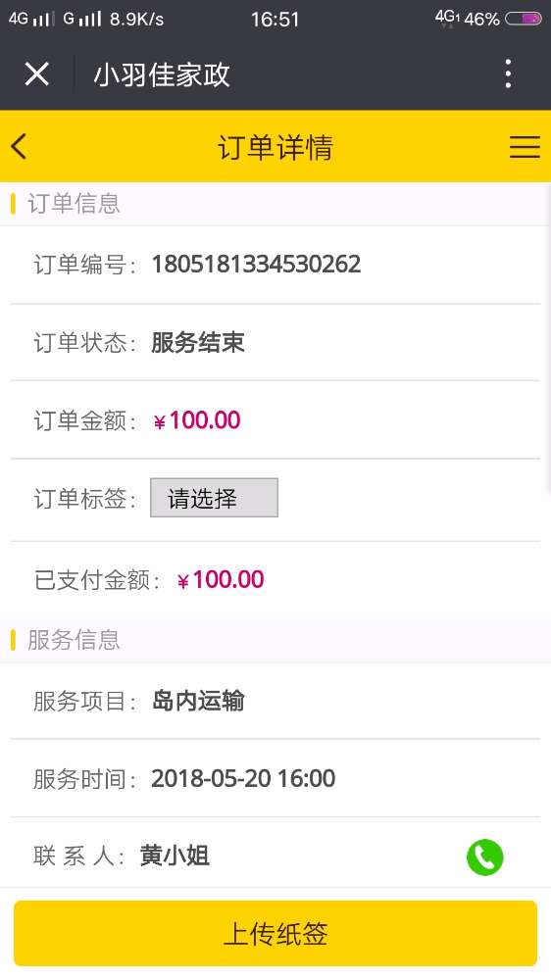Tap the 订单状态 服务结束 row
The width and height of the screenshot is (551, 980).
pyautogui.click(x=275, y=342)
